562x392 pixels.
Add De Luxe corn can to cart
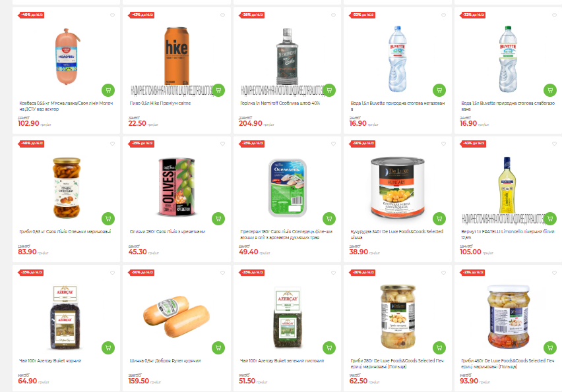[439, 218]
